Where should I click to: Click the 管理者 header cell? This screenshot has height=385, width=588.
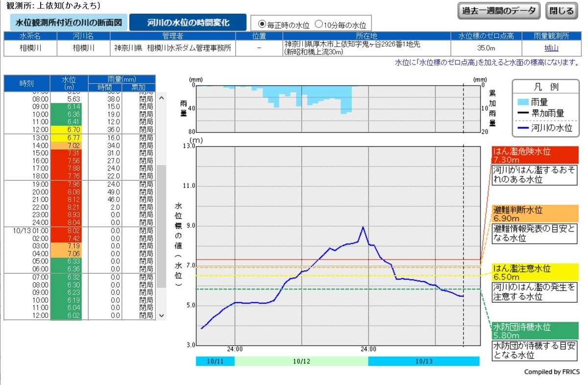pyautogui.click(x=173, y=36)
